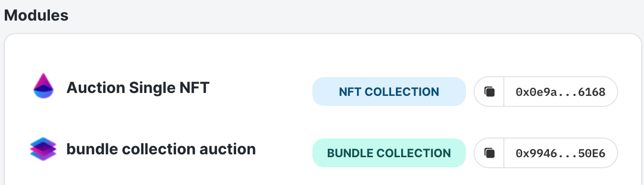Click the NFT COLLECTION badge
The width and height of the screenshot is (644, 185).
[x=389, y=91]
